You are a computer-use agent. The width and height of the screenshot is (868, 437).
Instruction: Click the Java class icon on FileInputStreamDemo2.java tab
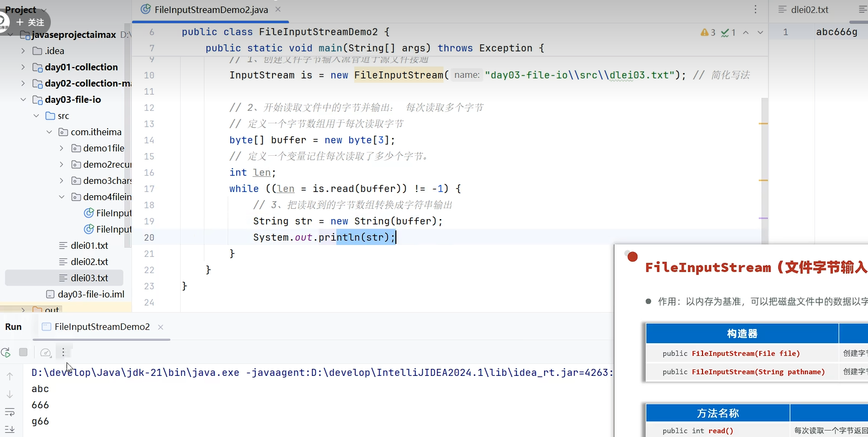[x=145, y=9]
